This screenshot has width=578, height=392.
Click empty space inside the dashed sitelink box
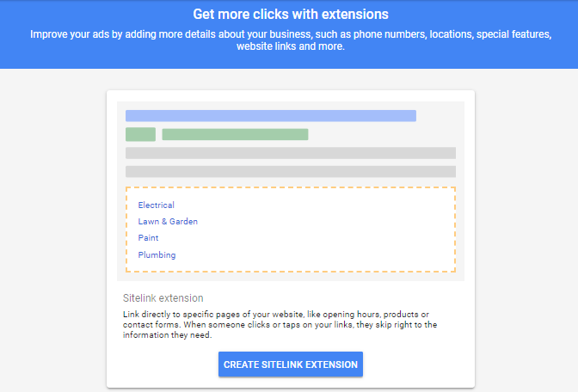(x=324, y=230)
